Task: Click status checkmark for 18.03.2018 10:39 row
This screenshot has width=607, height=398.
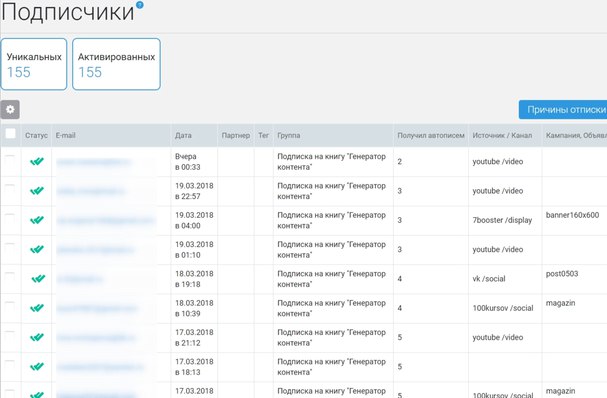Action: point(37,308)
